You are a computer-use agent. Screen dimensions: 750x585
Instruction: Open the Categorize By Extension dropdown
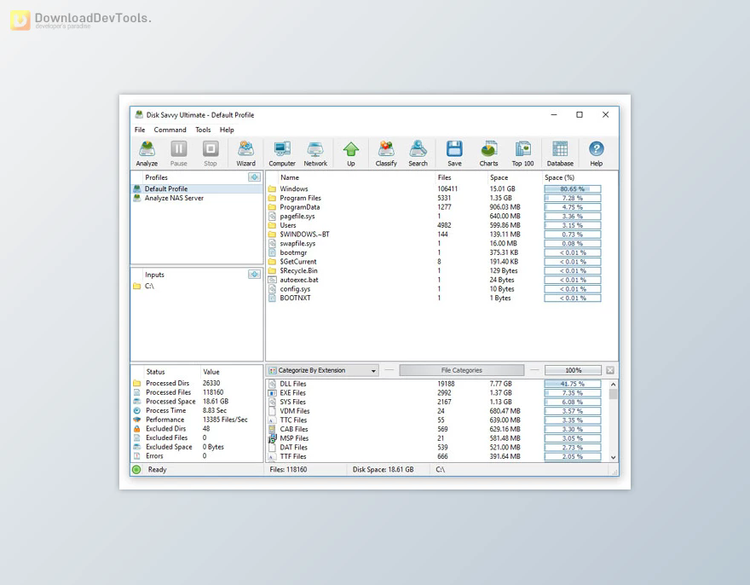coord(323,370)
